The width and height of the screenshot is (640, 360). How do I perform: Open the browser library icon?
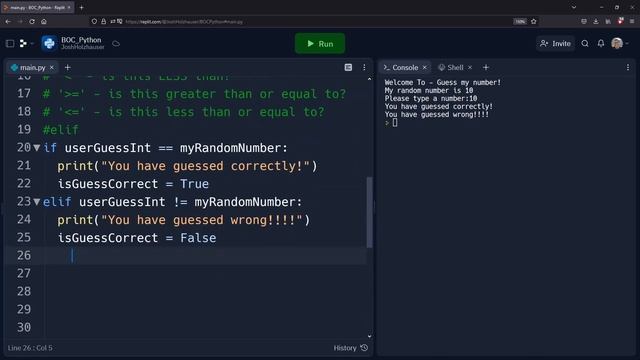click(x=608, y=21)
